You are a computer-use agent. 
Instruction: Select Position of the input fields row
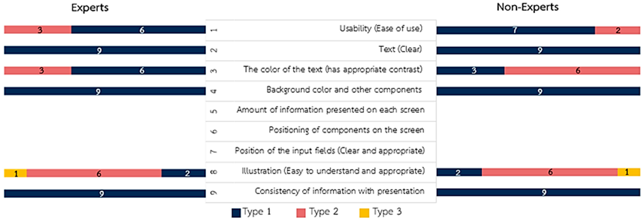point(329,151)
